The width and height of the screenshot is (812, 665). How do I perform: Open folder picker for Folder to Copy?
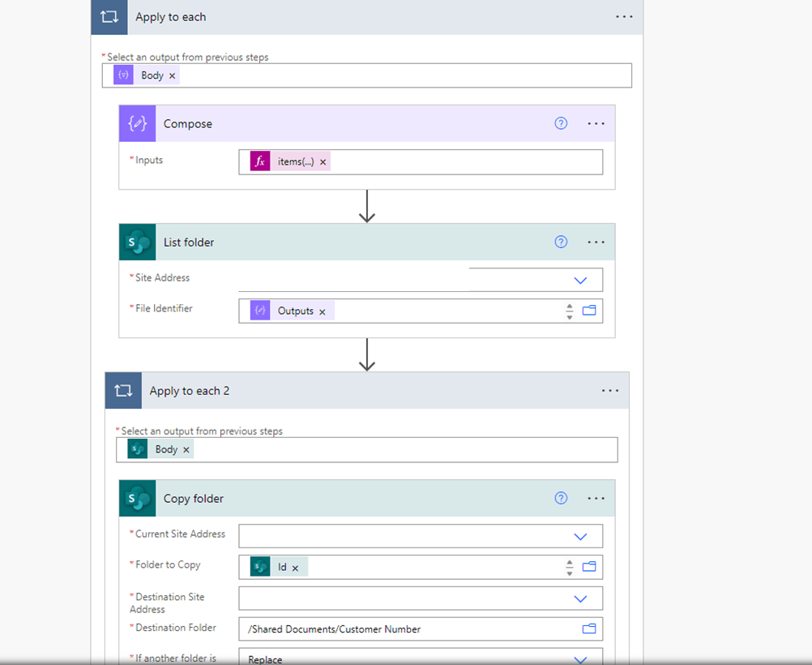coord(589,567)
